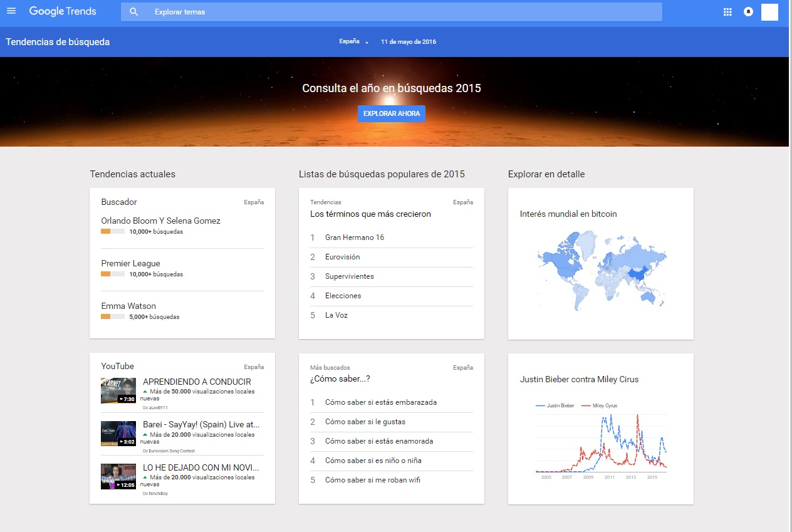Open Interés mundial en bitcoin card title
This screenshot has height=532, width=792.
point(568,214)
